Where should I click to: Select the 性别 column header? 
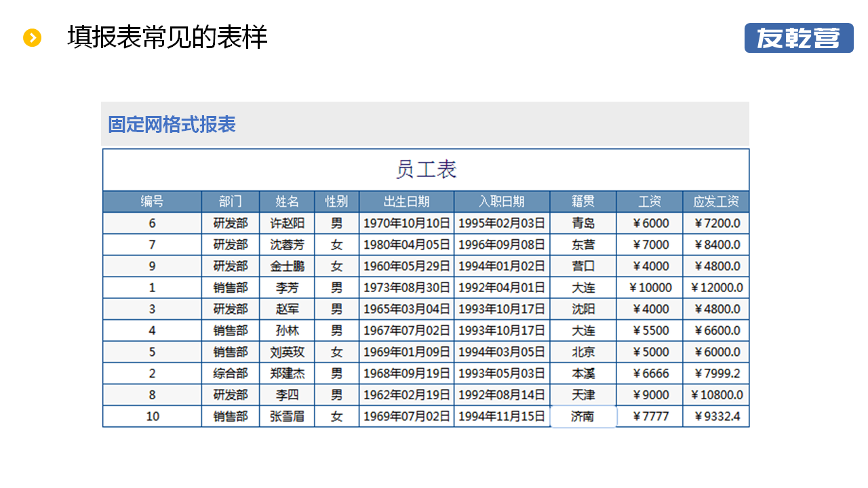coord(337,201)
